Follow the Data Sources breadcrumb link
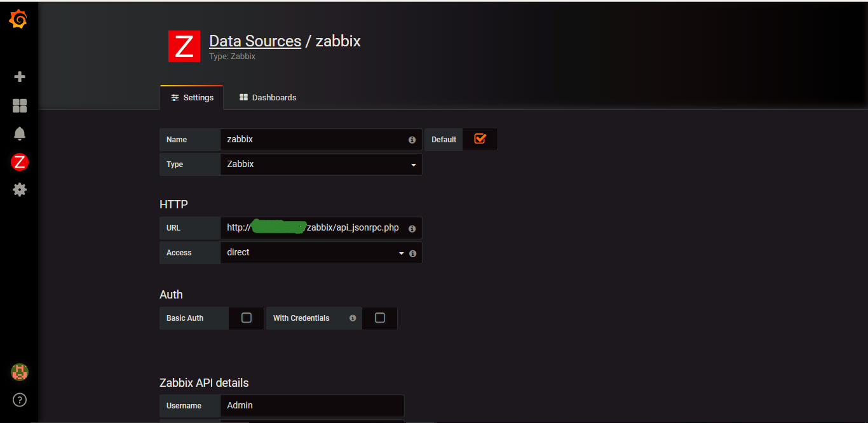This screenshot has width=868, height=423. (255, 41)
